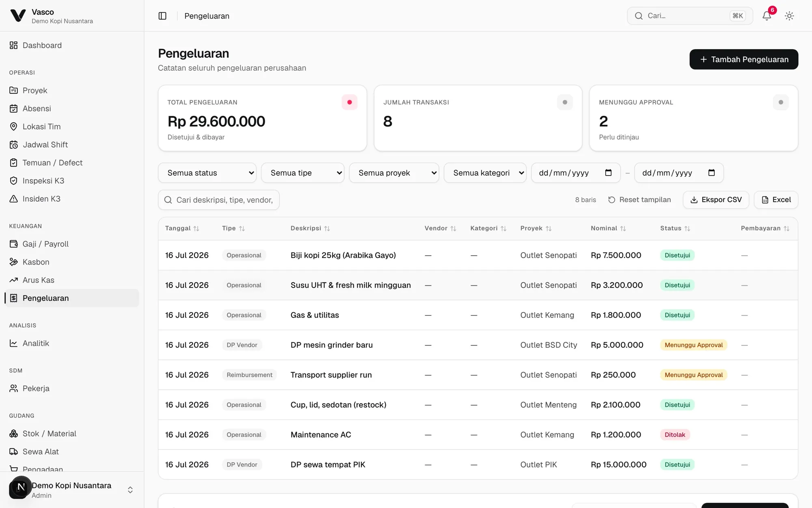Go to Proyek in sidebar
The image size is (812, 508).
(72, 90)
